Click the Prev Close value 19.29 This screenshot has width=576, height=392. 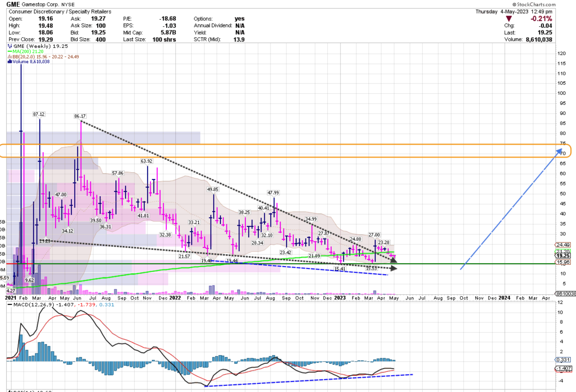[x=46, y=39]
